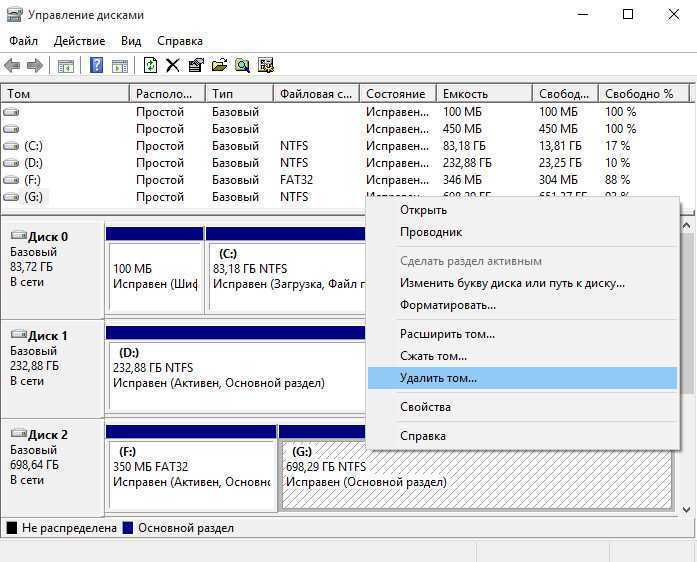The image size is (697, 562).
Task: Select the drive icon of volume (C:)
Action: [11, 146]
